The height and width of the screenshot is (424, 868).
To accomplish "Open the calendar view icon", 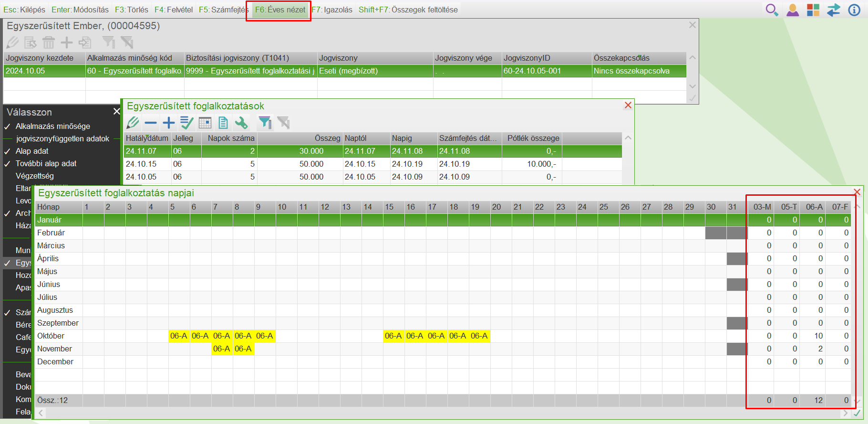I will [205, 123].
